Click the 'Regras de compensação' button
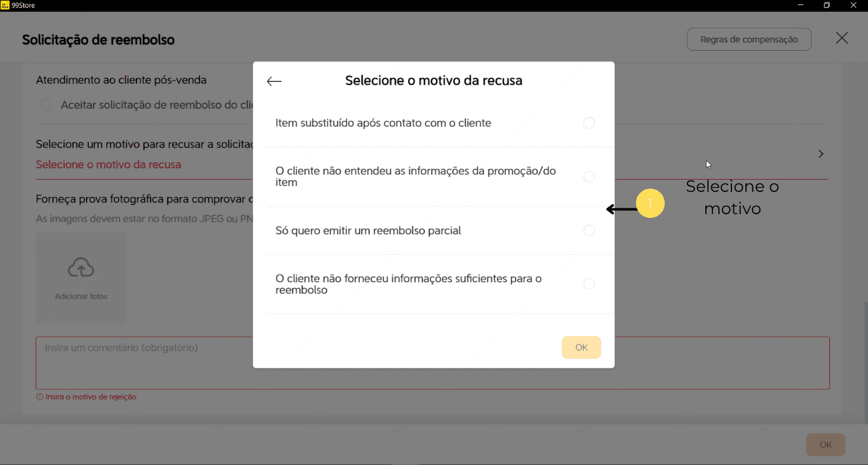This screenshot has height=465, width=868. [749, 39]
